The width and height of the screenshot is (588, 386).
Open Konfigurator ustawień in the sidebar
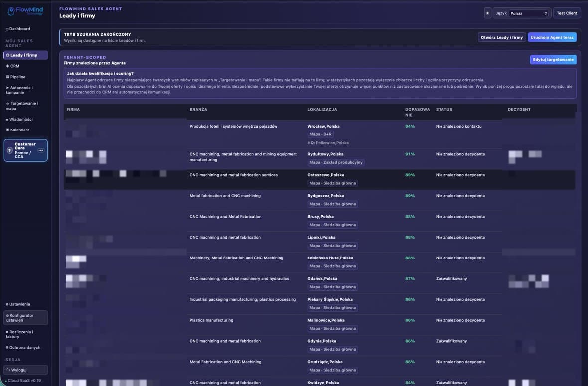(25, 318)
